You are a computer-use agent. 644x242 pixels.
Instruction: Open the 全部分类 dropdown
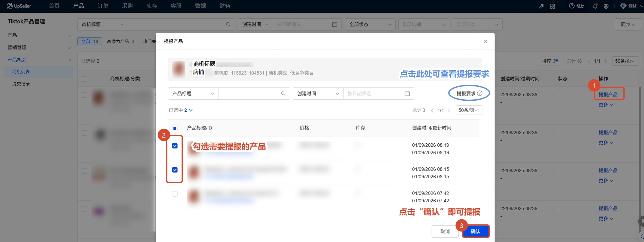click(x=477, y=24)
